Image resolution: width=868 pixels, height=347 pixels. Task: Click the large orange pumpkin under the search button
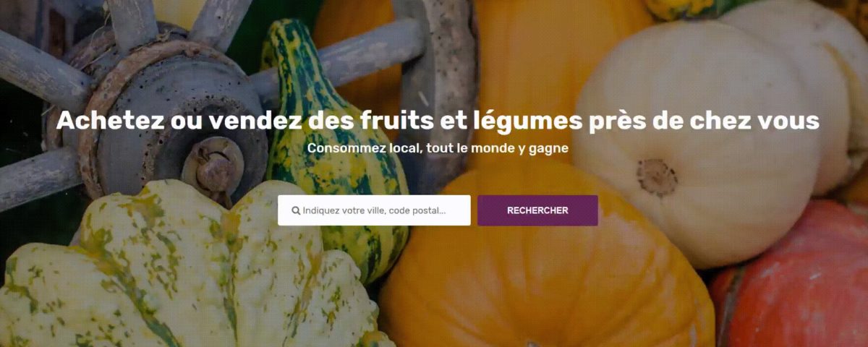pos(542,282)
